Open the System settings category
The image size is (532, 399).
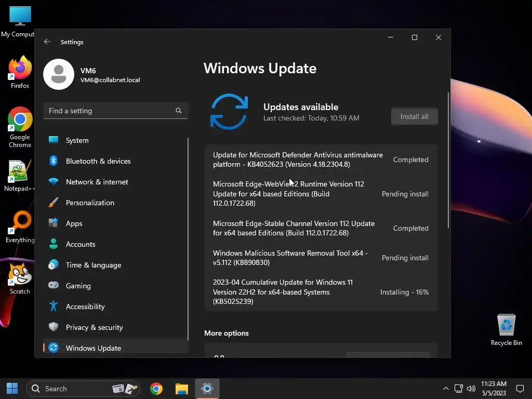[115, 140]
